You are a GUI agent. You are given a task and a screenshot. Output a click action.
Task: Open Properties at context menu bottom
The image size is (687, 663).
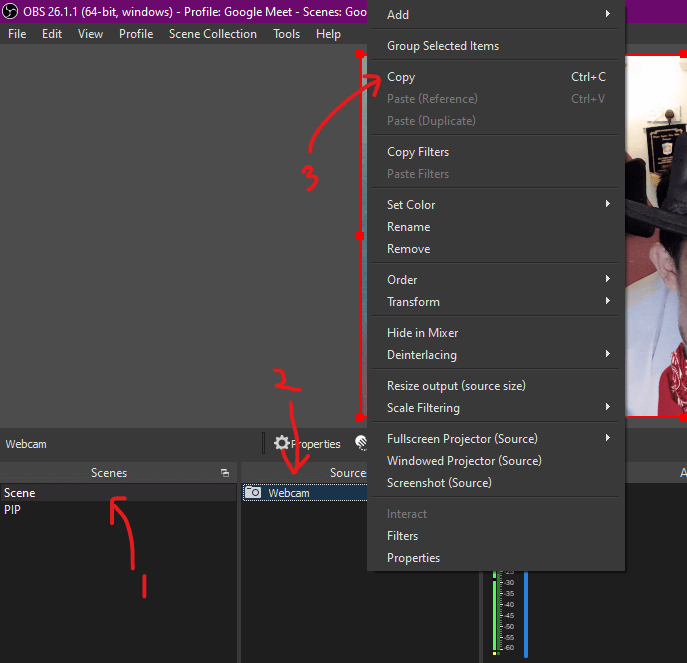tap(496, 558)
